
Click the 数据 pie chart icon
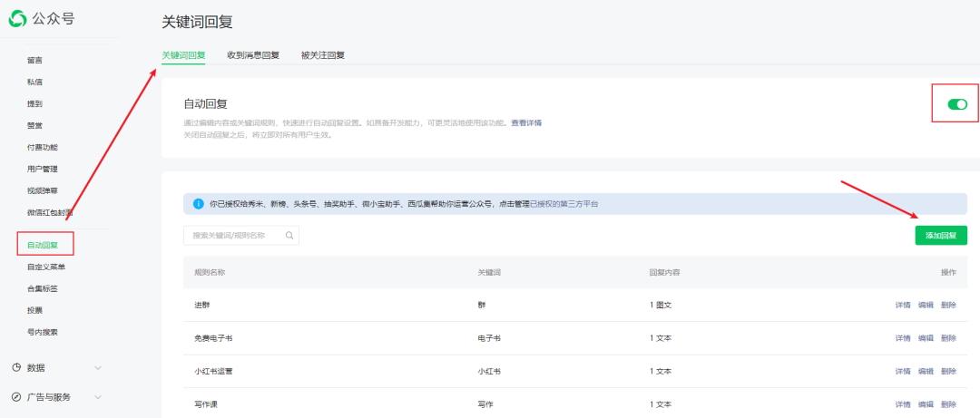click(x=17, y=368)
